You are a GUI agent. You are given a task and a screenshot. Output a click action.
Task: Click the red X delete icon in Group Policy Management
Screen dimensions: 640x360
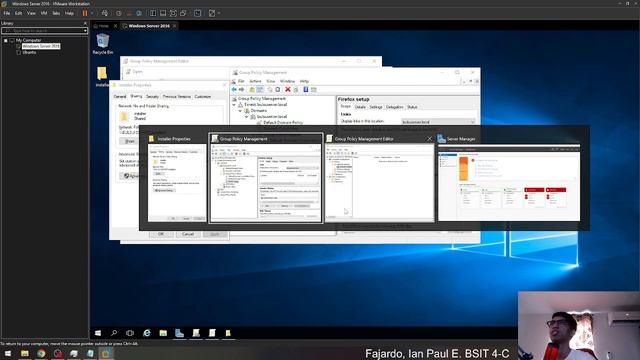pos(288,89)
